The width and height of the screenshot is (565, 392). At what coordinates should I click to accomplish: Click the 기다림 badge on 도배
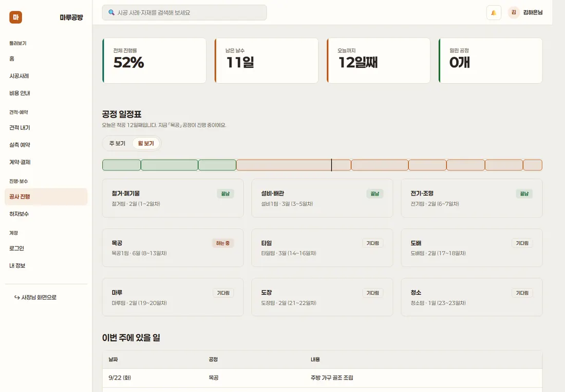click(522, 243)
